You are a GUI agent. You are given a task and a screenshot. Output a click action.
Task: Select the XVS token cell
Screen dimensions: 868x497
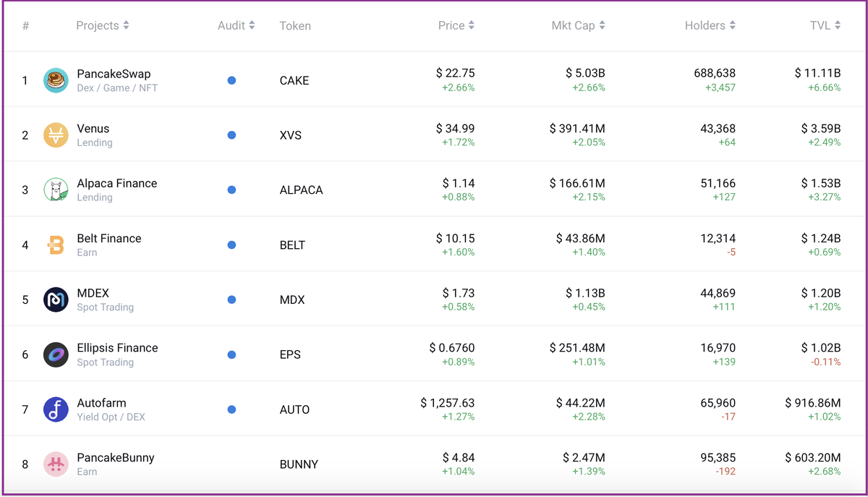pyautogui.click(x=291, y=135)
